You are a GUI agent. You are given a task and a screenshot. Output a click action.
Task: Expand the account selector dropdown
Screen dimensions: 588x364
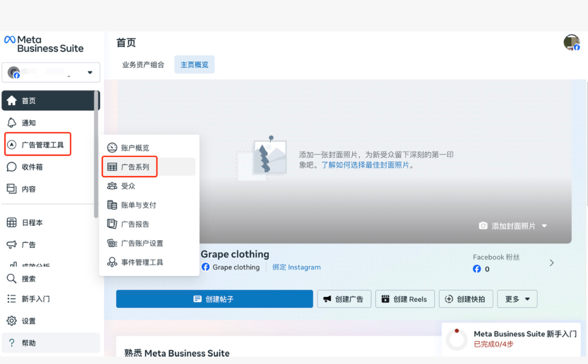(x=90, y=73)
